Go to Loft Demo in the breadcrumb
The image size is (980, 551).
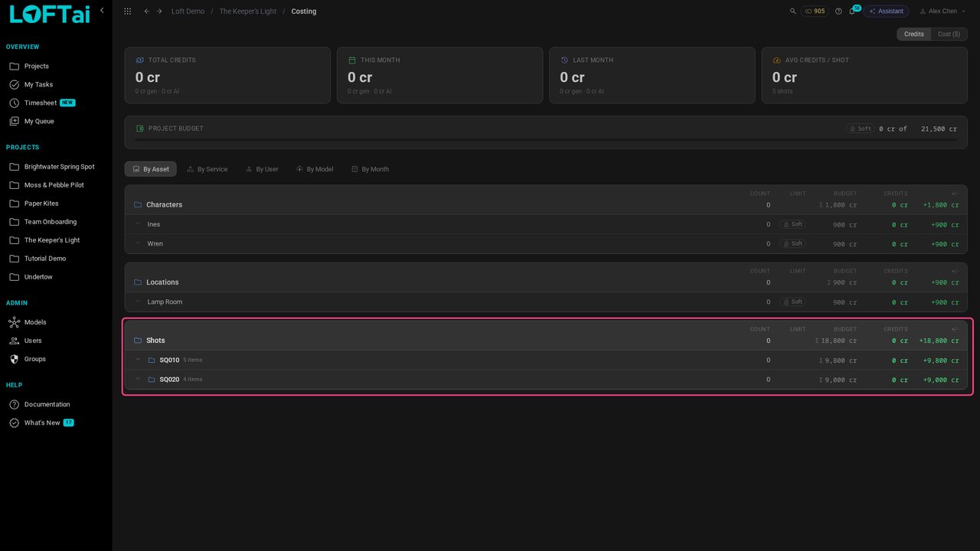point(188,11)
